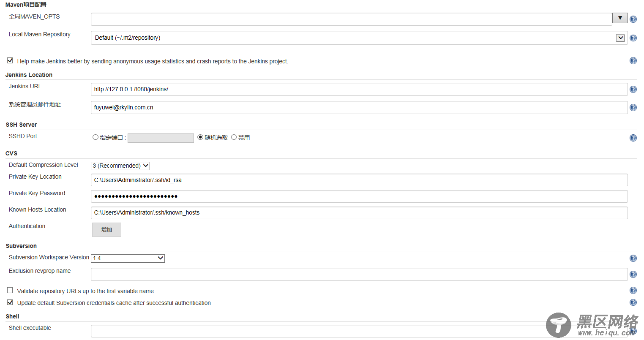Select 随机选取 radio option
The height and width of the screenshot is (340, 644).
(200, 137)
